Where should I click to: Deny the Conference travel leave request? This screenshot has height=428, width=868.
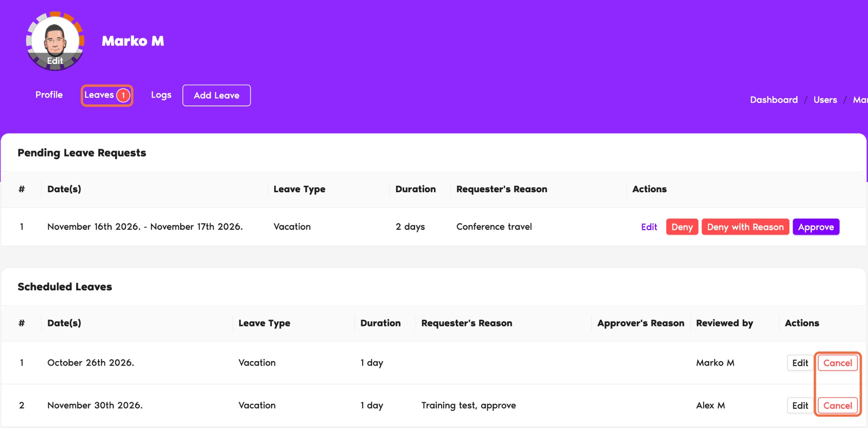(682, 227)
